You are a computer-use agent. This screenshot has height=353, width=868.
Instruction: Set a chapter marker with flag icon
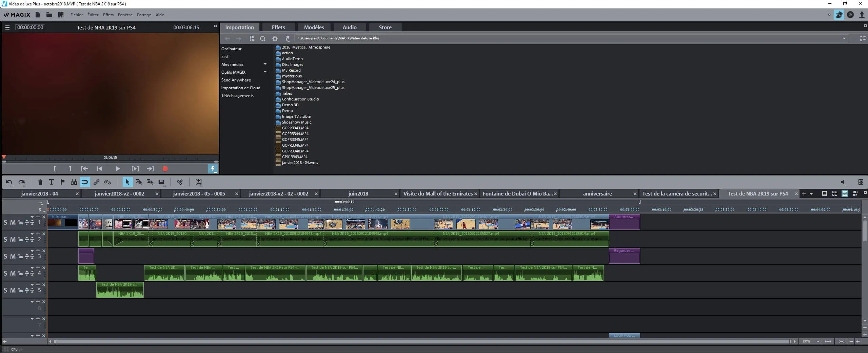tap(62, 182)
